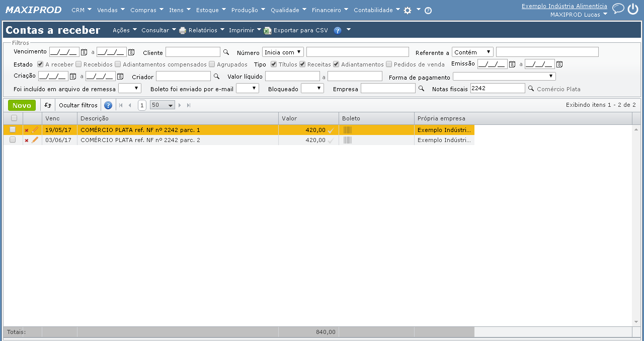Search Criador with magnifier icon
Image resolution: width=644 pixels, height=341 pixels.
click(x=216, y=77)
